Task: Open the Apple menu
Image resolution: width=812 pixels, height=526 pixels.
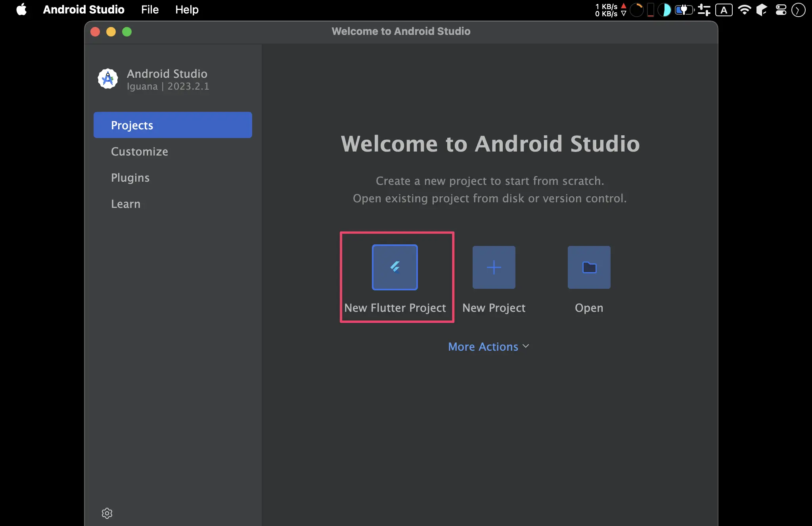Action: (21, 10)
